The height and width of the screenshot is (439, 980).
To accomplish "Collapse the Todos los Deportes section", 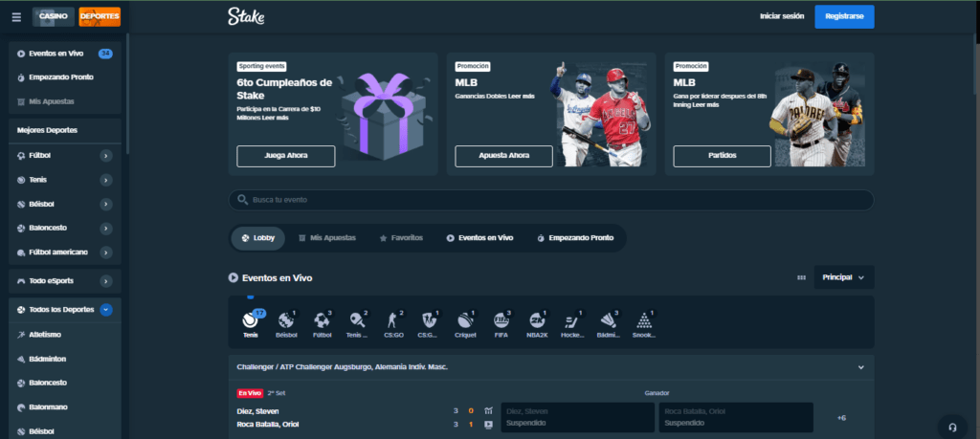I will [106, 309].
